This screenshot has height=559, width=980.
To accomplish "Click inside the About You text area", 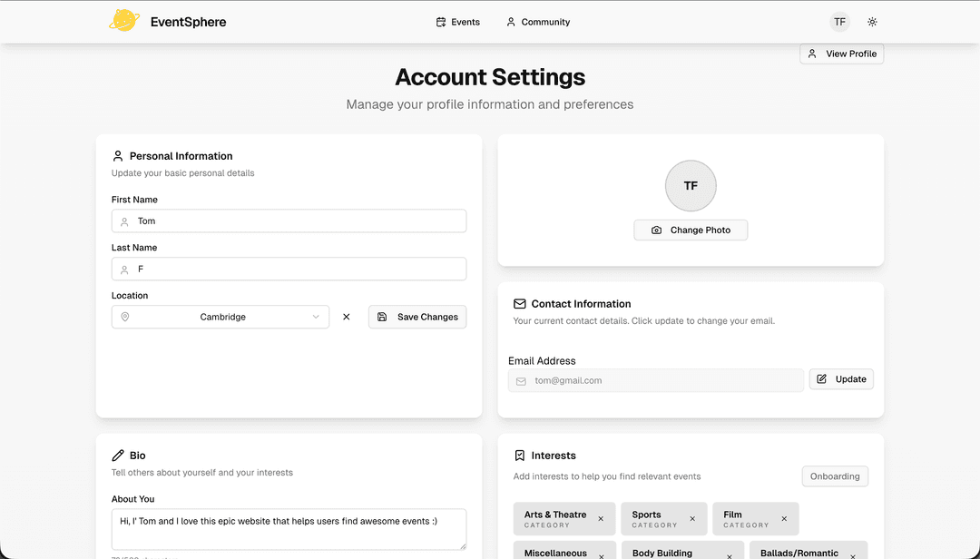I will coord(289,528).
